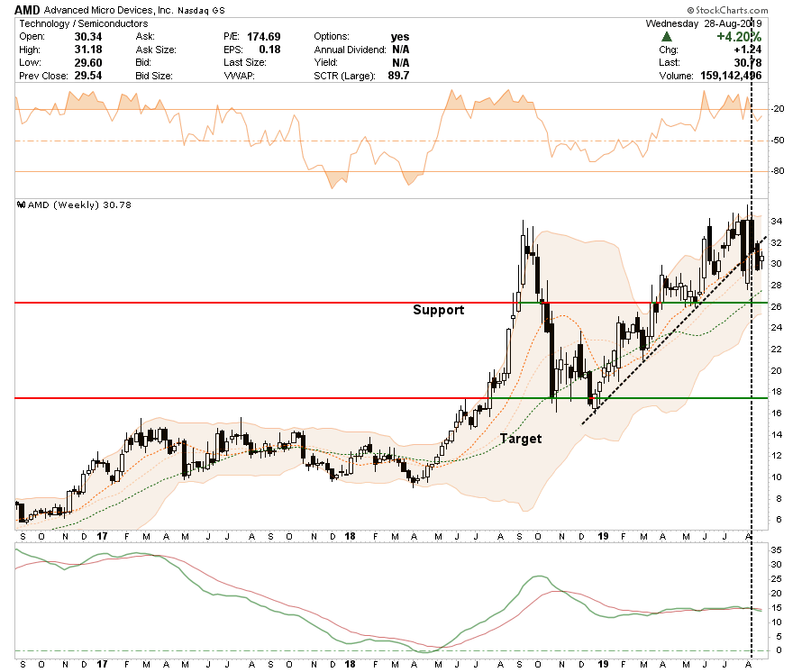Viewport: 811px width, 672px height.
Task: Click the Volume value 159,142,496
Action: 731,76
